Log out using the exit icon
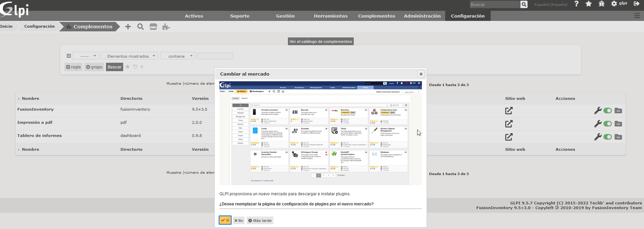Viewport: 644px width, 229px height. pyautogui.click(x=637, y=4)
